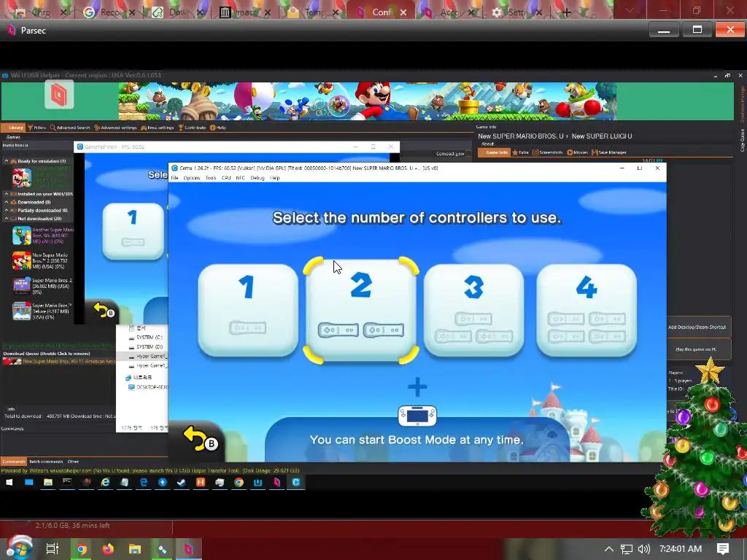Select Another Super Mario Bros. Wii thumbnail

point(21,236)
